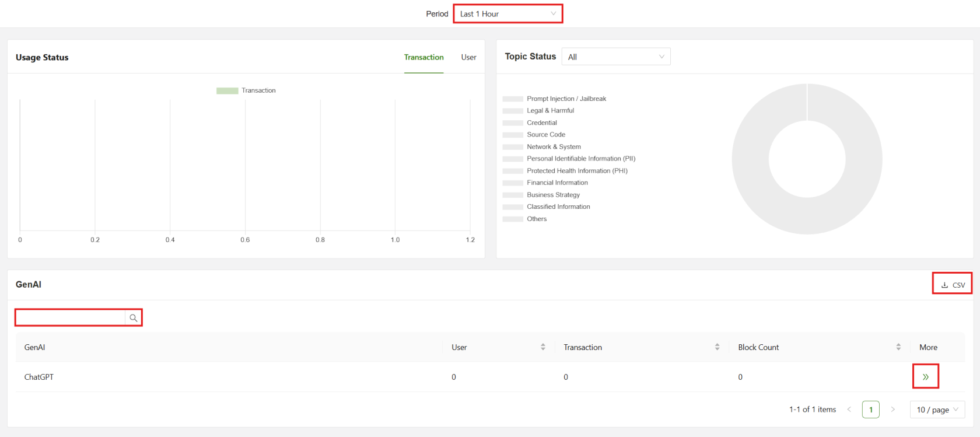Open the Period dropdown showing Last 1 Hour
This screenshot has width=980, height=437.
tap(508, 14)
